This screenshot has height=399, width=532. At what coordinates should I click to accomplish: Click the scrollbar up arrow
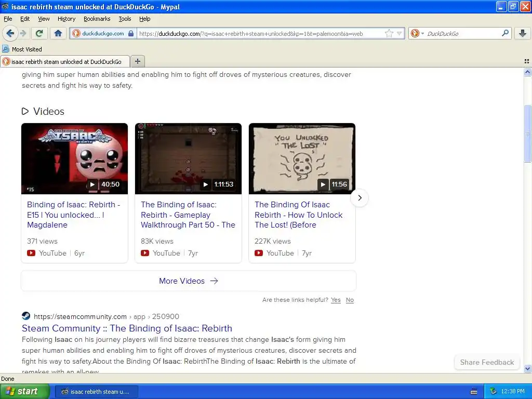pyautogui.click(x=527, y=72)
